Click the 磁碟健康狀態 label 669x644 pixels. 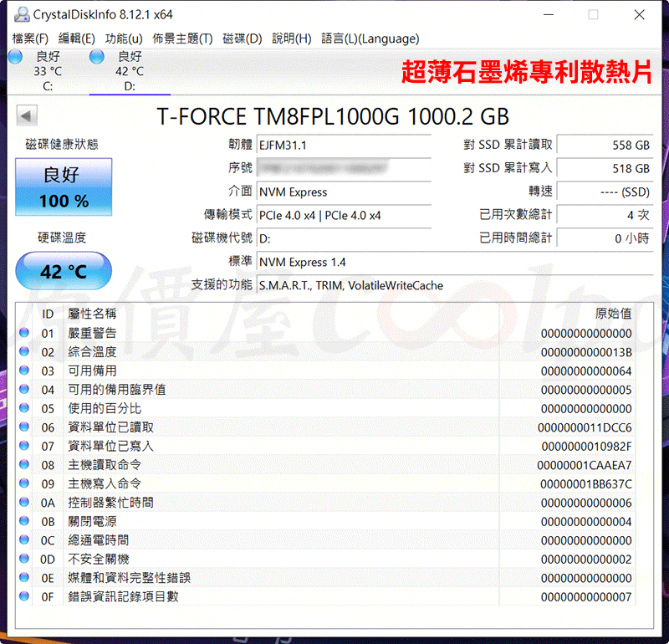pos(62,144)
